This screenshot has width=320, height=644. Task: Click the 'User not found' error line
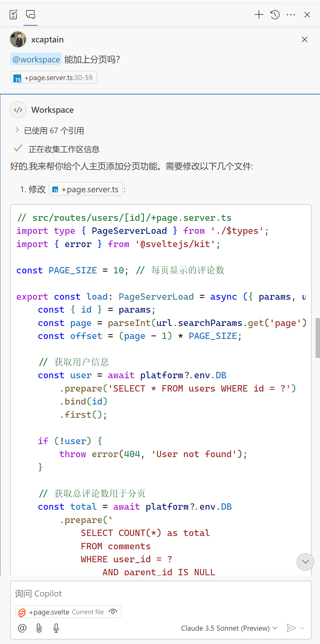pos(153,454)
